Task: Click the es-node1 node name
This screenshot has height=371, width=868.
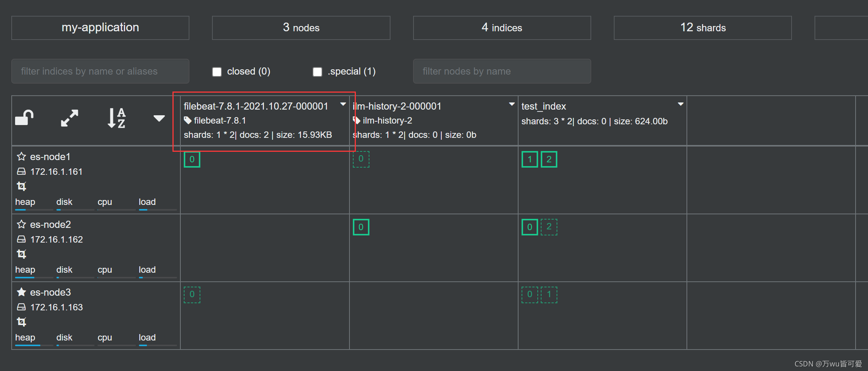Action: coord(50,157)
